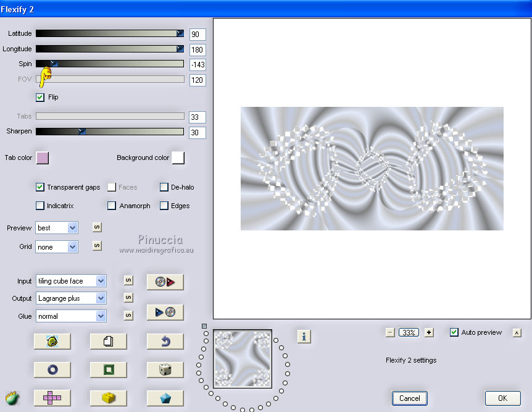Image resolution: width=532 pixels, height=412 pixels.
Task: Open the Preview quality dropdown
Action: [x=57, y=227]
